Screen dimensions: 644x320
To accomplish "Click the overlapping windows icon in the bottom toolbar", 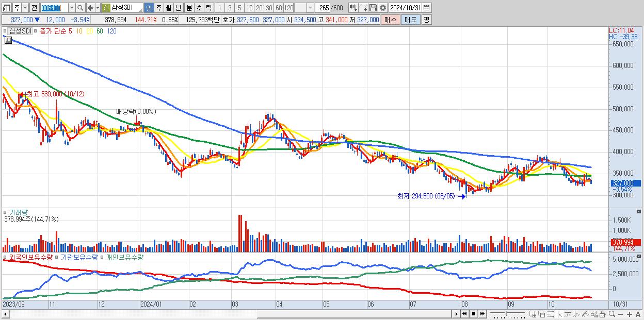I will 542,314.
